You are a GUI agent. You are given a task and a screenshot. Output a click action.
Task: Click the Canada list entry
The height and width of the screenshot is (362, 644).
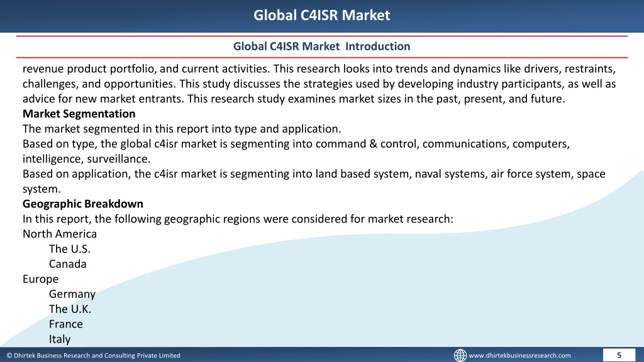[x=68, y=264]
